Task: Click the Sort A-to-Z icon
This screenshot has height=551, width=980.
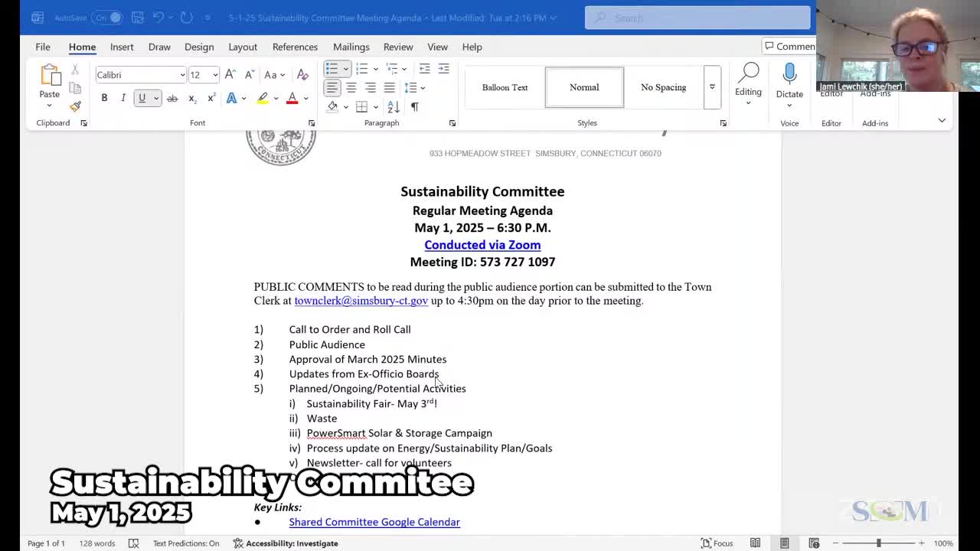Action: [x=394, y=107]
